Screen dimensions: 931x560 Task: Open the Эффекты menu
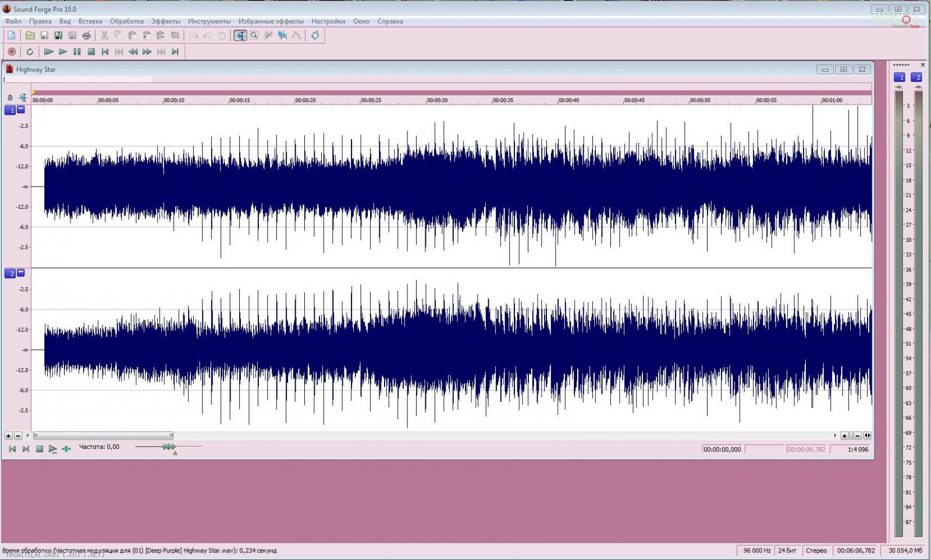pos(166,22)
